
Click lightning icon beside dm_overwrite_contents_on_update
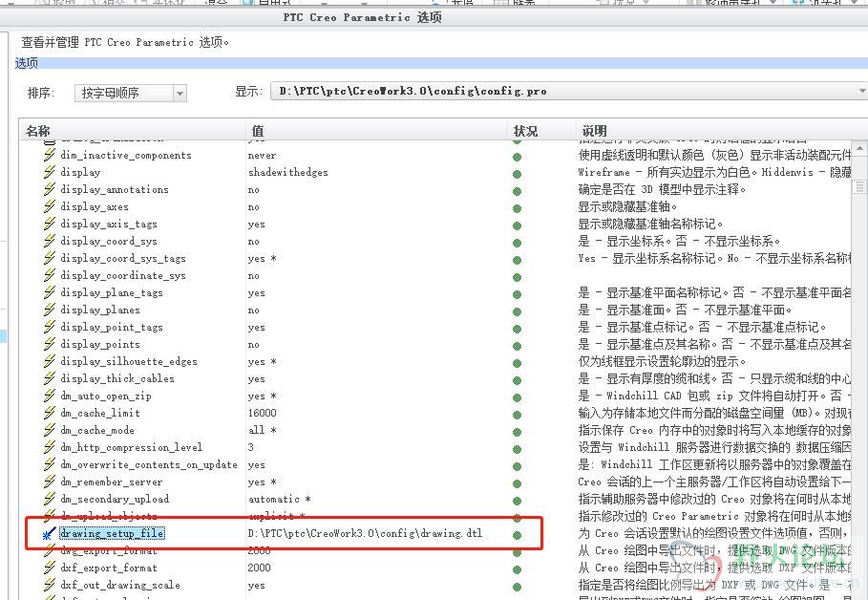(x=50, y=464)
